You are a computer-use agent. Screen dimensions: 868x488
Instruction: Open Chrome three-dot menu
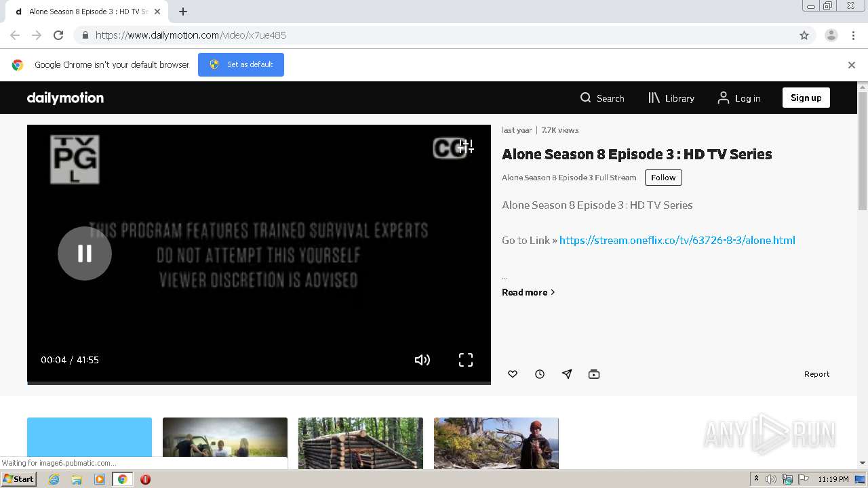tap(854, 35)
